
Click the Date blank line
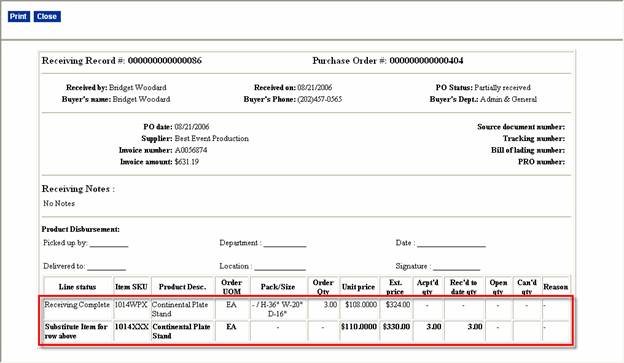pos(451,244)
